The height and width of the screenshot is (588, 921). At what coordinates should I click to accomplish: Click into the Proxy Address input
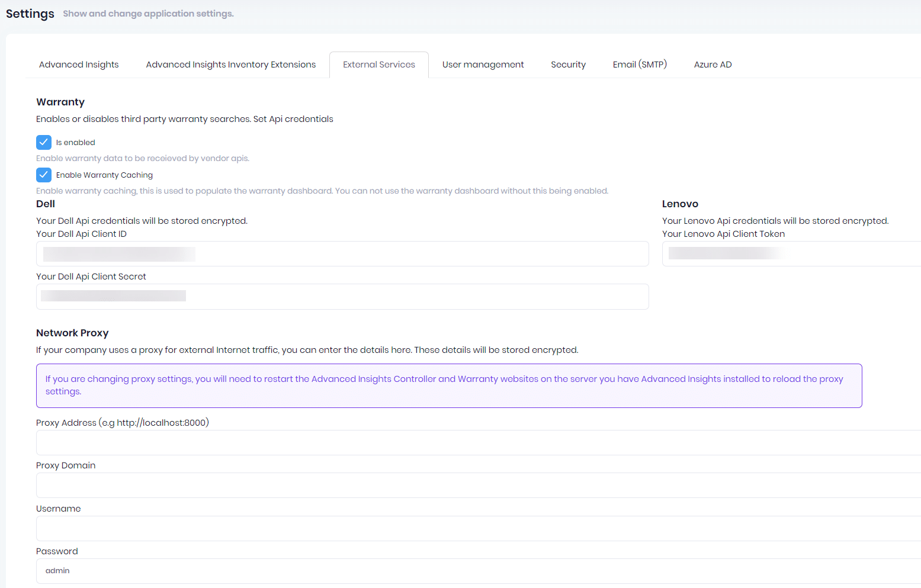[x=479, y=443]
